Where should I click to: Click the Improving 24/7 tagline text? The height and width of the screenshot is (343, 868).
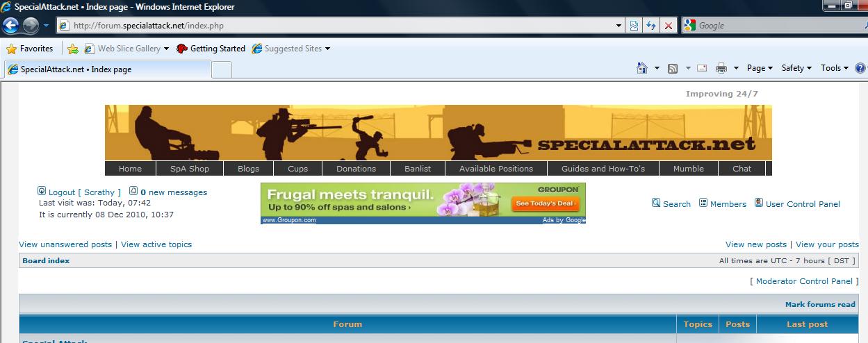pyautogui.click(x=722, y=94)
